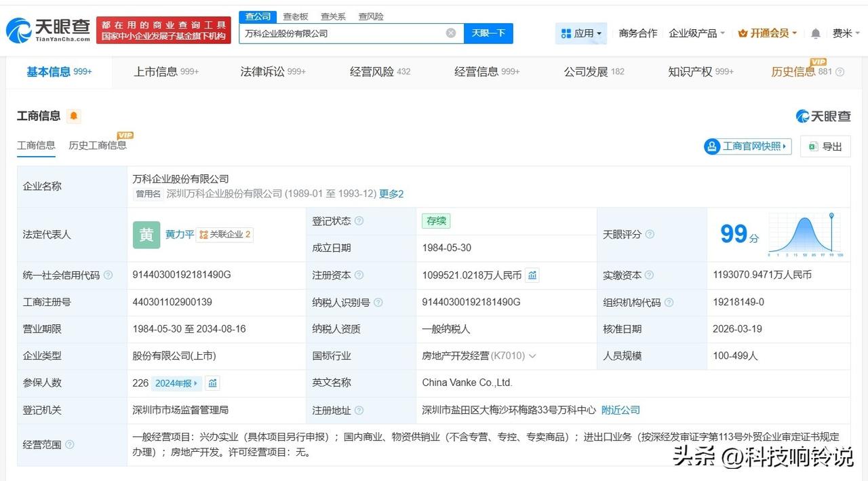Switch to 历史信息 VIP tab

tap(802, 72)
